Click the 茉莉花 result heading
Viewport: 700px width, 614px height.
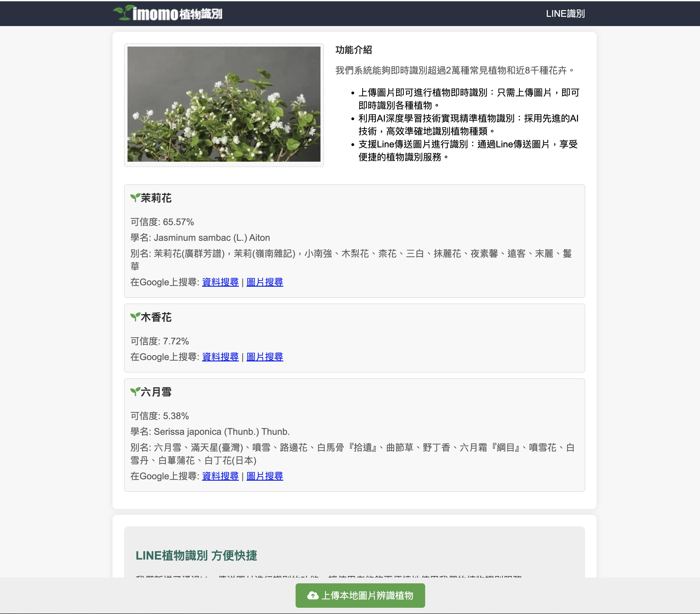click(x=156, y=198)
